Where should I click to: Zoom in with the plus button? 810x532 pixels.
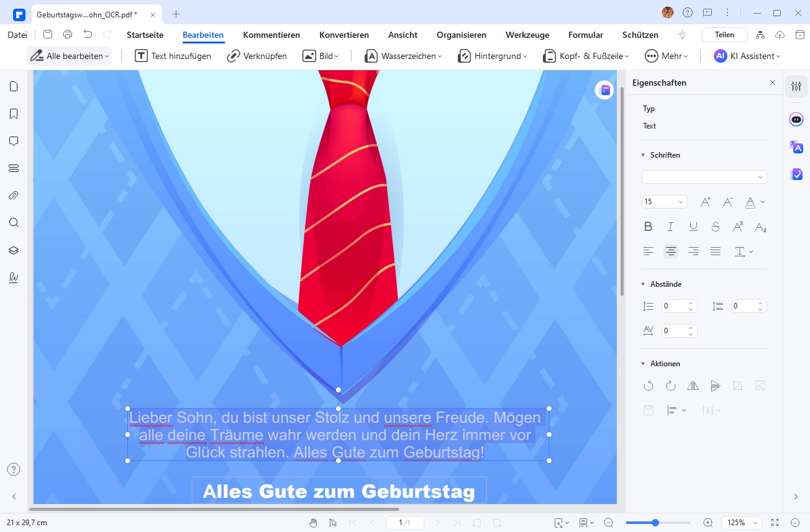pos(708,523)
